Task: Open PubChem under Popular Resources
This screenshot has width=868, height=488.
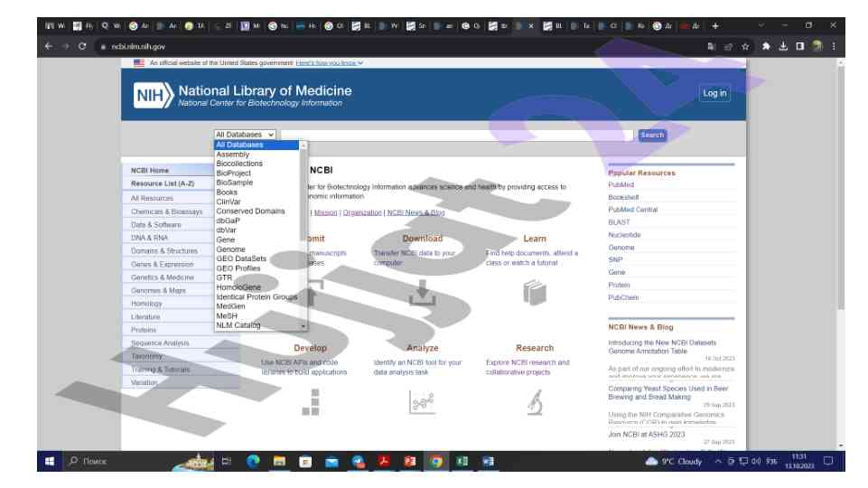Action: pos(623,297)
